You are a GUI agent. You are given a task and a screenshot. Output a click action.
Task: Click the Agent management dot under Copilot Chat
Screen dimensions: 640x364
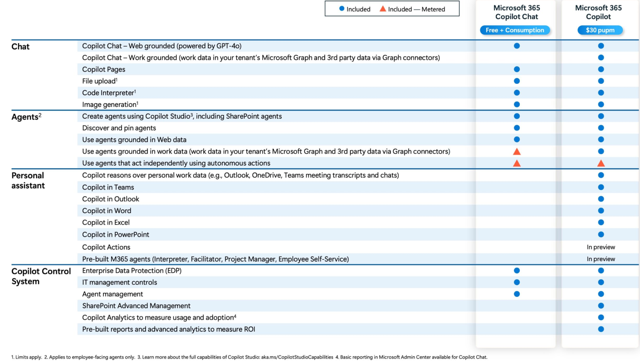[517, 294]
